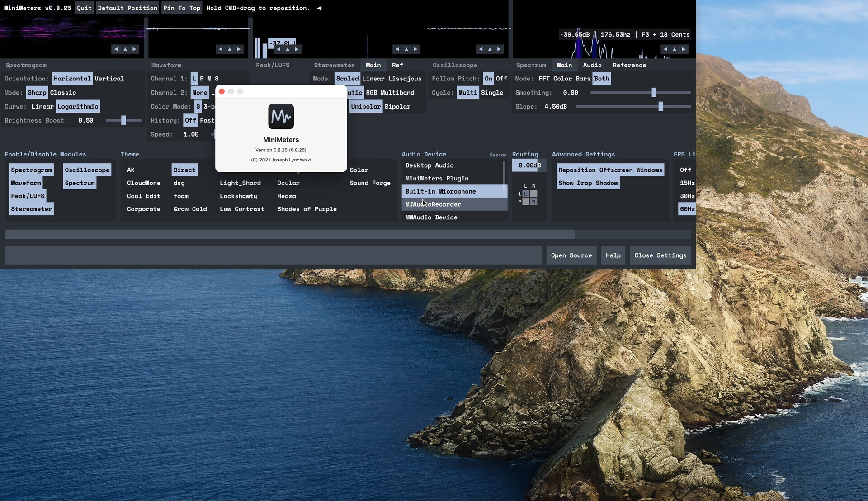Switch to Spectrum Reference tab
This screenshot has height=501, width=868.
tap(629, 65)
